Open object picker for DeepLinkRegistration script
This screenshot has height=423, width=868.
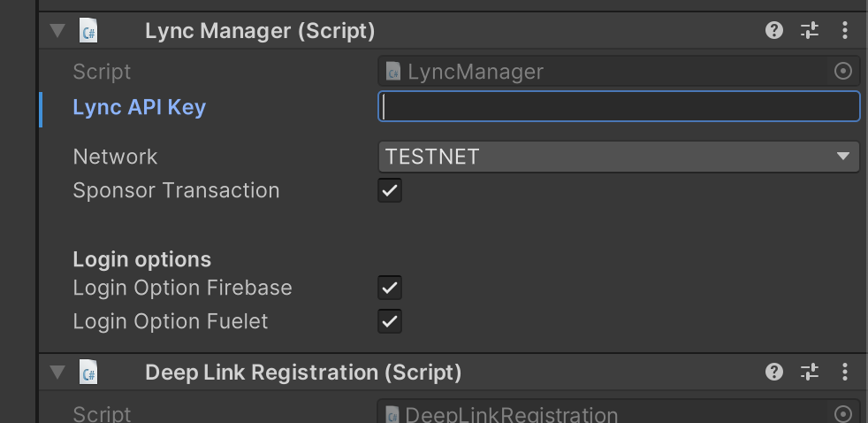click(842, 413)
